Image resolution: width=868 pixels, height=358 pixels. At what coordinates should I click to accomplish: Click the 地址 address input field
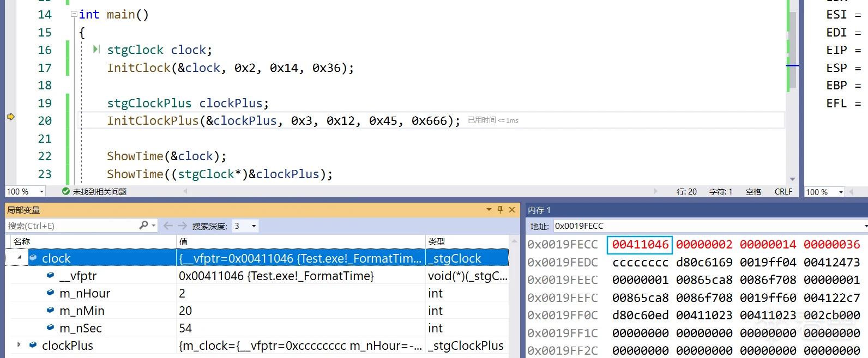pos(708,226)
